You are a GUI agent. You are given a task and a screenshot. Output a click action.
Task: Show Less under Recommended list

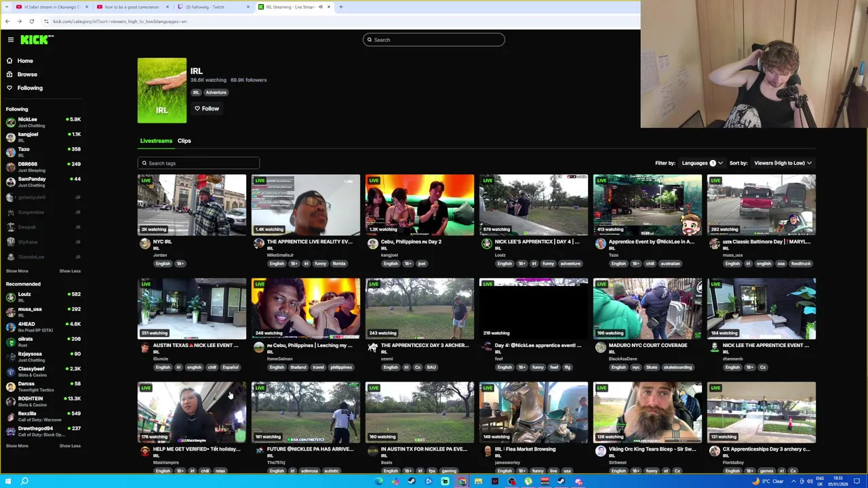pos(70,446)
